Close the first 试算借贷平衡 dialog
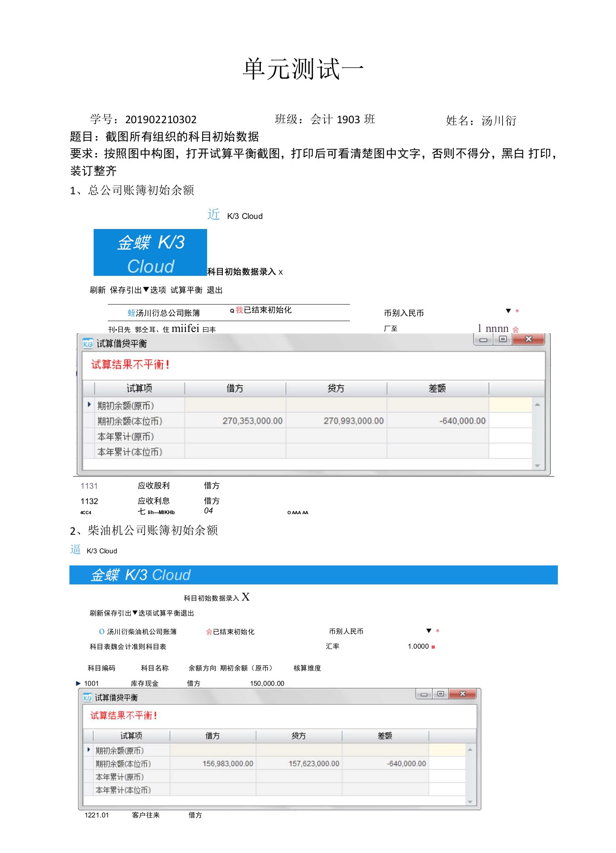 528,339
